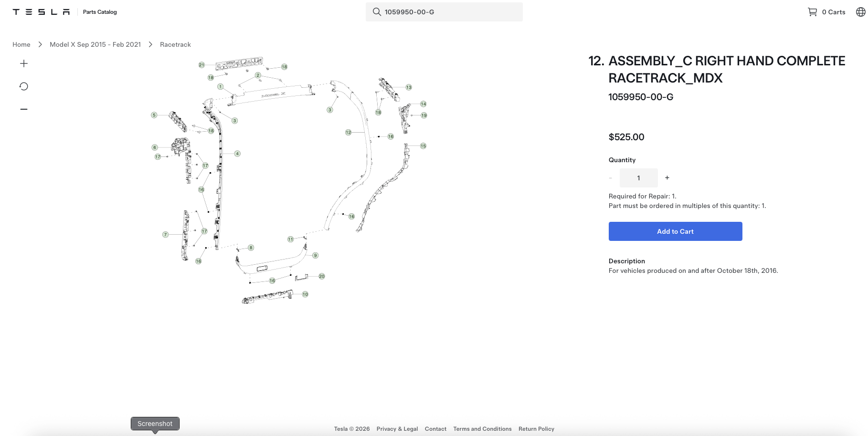Reset the diagram view with rotate icon

tap(24, 86)
